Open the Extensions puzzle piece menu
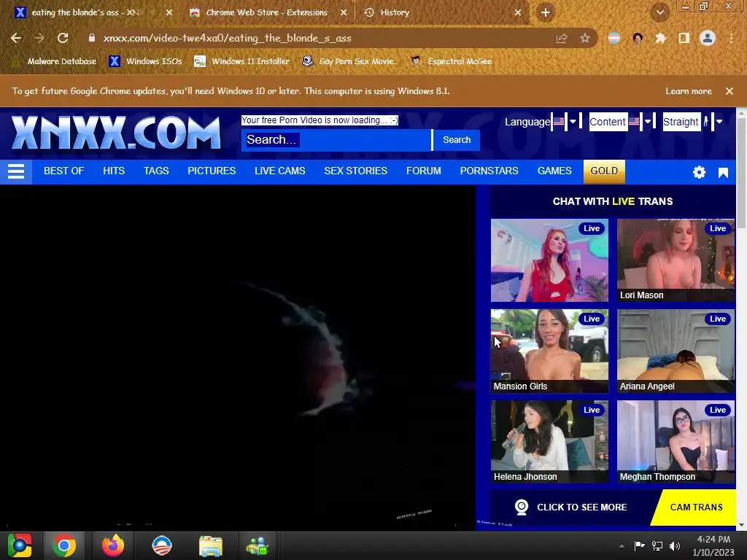This screenshot has height=560, width=747. pyautogui.click(x=660, y=38)
